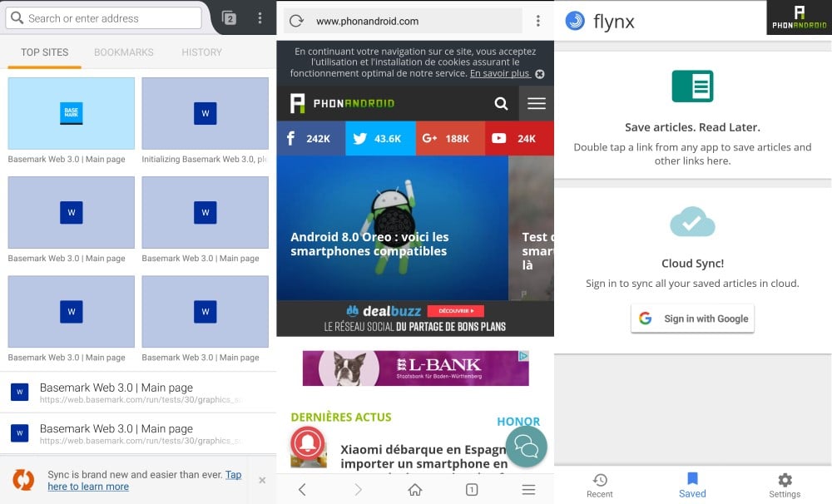Image resolution: width=832 pixels, height=504 pixels.
Task: Switch to the BOOKMARKS tab
Action: (x=123, y=52)
